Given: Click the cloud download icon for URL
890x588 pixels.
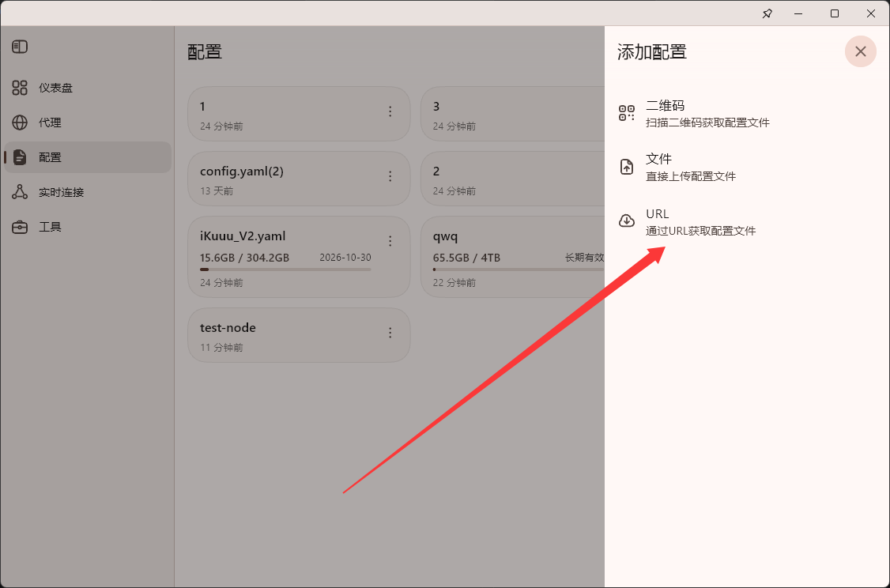Looking at the screenshot, I should tap(627, 220).
